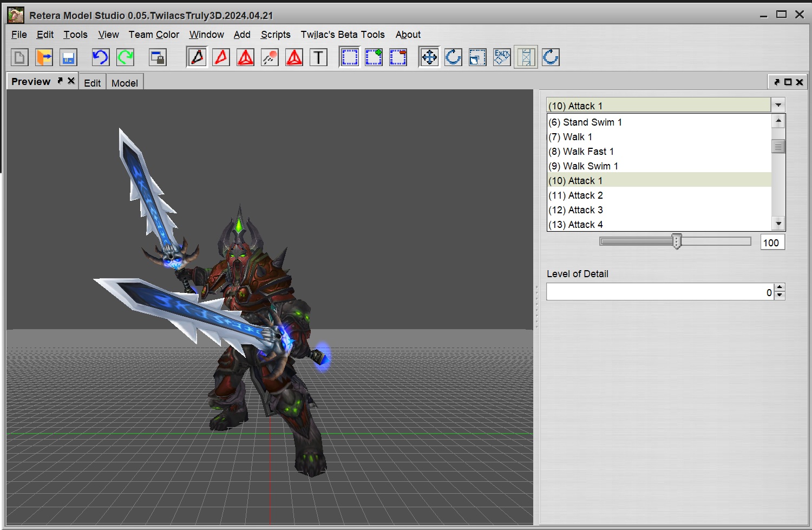Screen dimensions: 812x530
Task: Click the animation speed slider handle
Action: tap(677, 241)
